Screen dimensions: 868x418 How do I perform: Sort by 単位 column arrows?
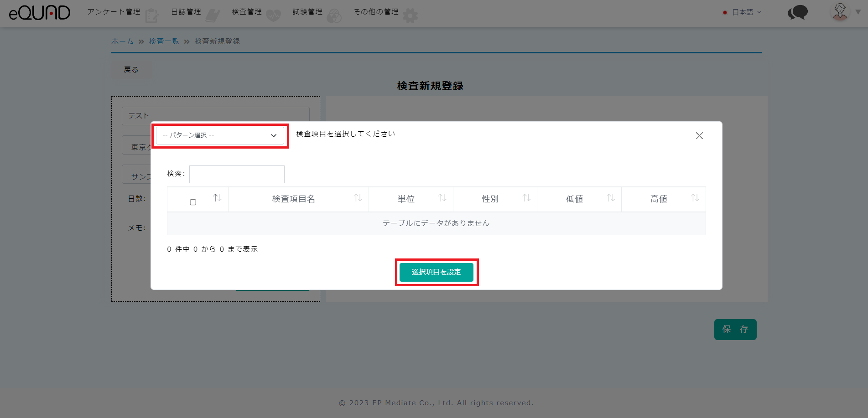click(442, 198)
